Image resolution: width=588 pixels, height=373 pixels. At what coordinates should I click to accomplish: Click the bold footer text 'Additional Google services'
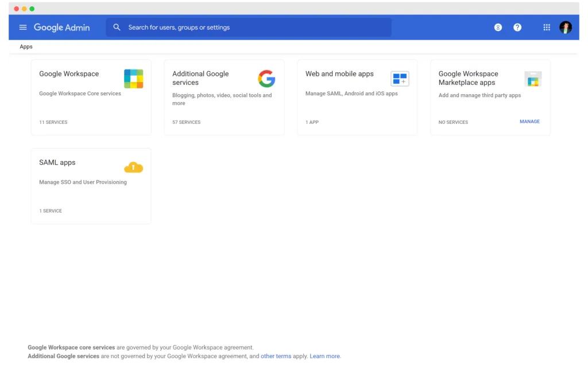[x=63, y=356]
